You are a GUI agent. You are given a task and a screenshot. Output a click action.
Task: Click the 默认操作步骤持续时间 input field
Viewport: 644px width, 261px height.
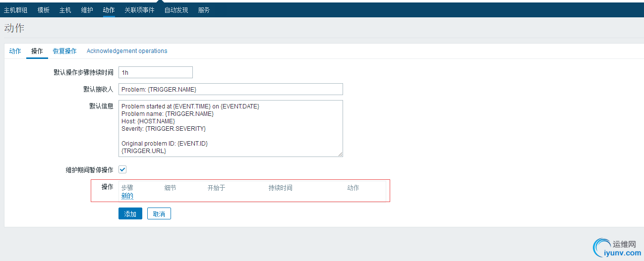[155, 72]
